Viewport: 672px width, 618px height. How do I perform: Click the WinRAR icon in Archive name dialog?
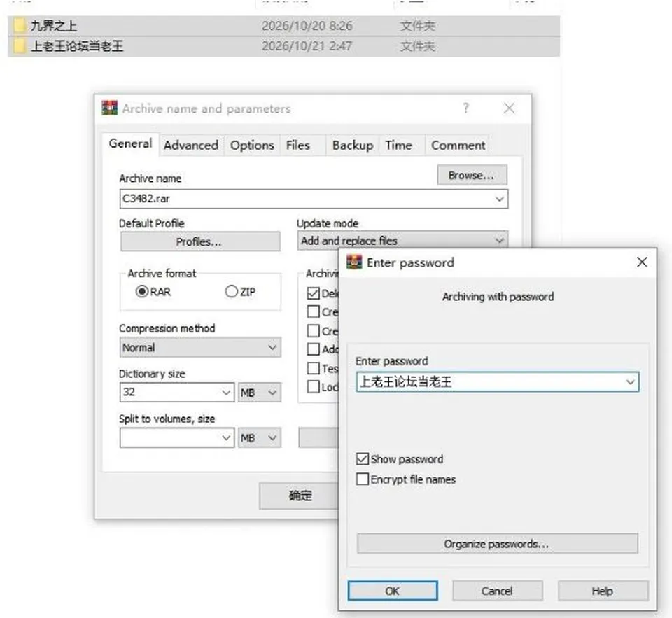click(110, 108)
